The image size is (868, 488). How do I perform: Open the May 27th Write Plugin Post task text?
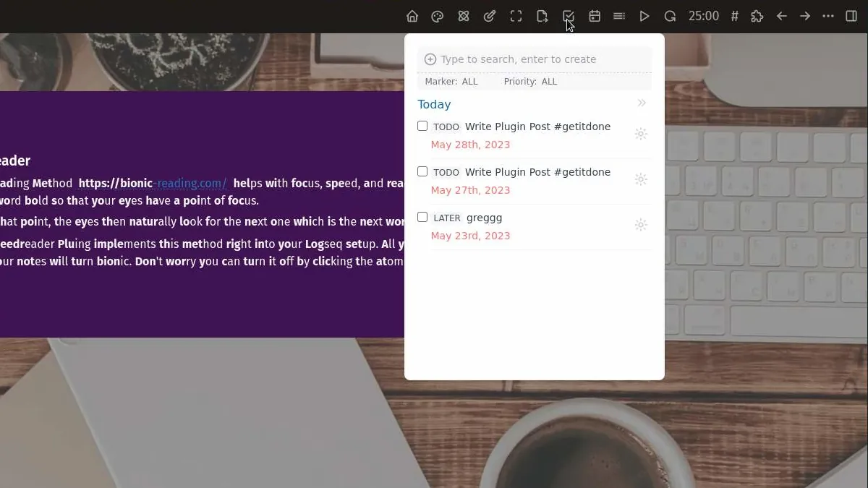click(x=537, y=172)
